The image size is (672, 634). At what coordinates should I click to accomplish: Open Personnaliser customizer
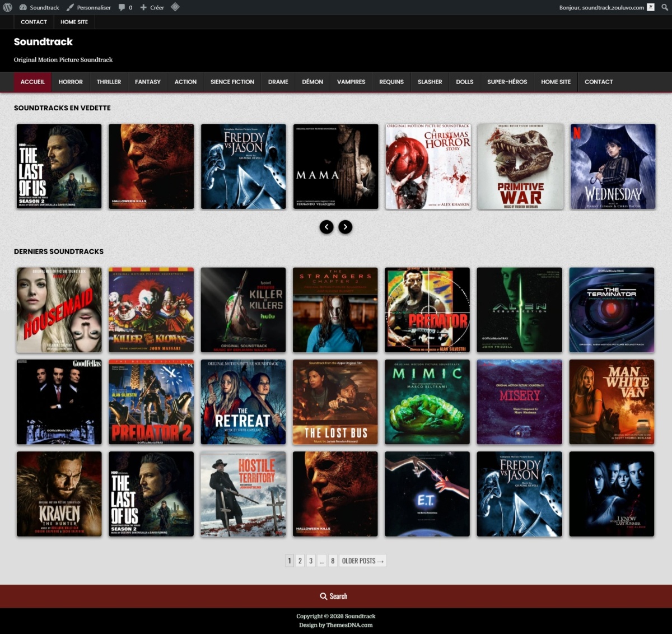[88, 7]
